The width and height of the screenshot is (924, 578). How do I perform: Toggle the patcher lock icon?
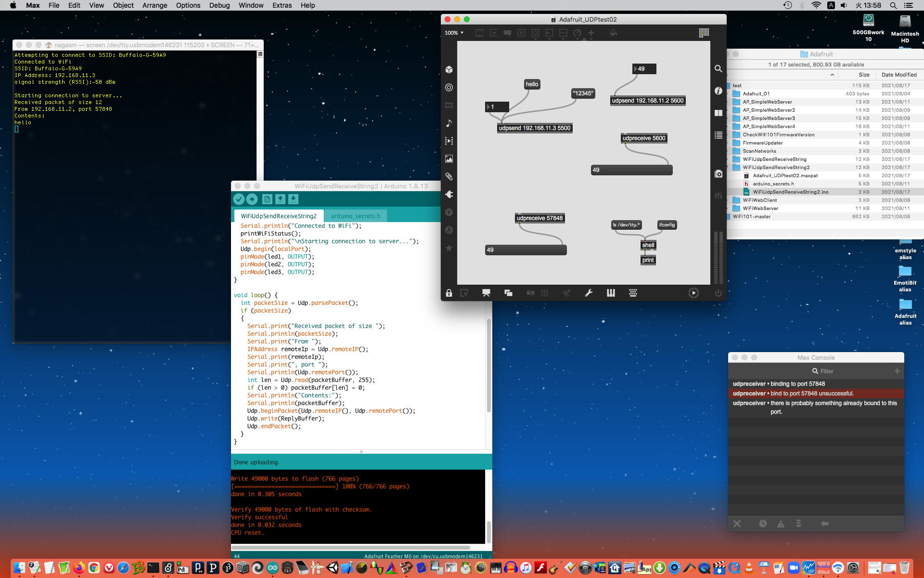tap(449, 293)
